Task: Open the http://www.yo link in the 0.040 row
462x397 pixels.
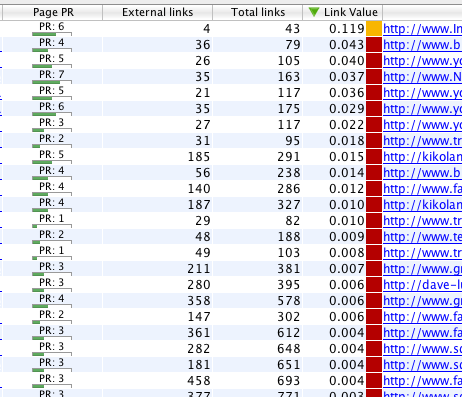Action: (x=422, y=61)
